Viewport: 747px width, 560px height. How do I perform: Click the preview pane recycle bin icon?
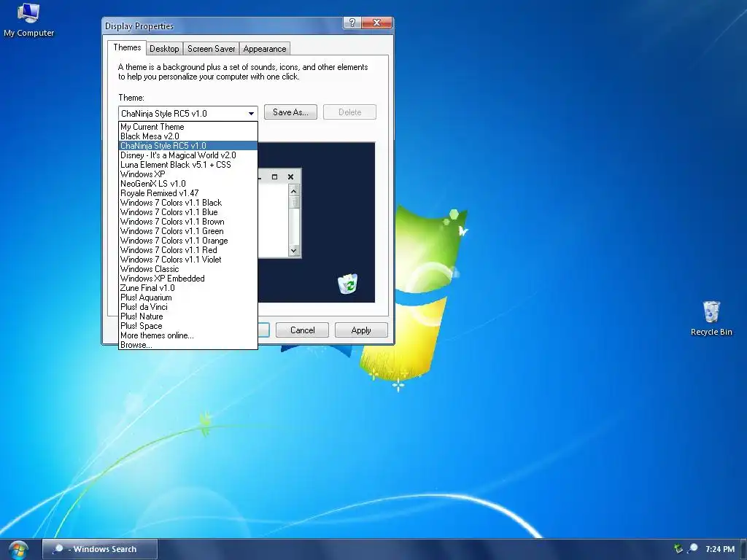click(x=348, y=284)
